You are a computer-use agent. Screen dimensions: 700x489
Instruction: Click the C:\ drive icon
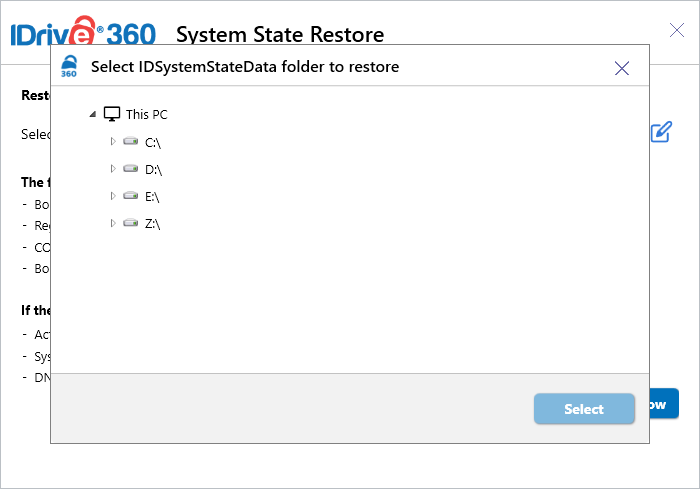pos(130,142)
